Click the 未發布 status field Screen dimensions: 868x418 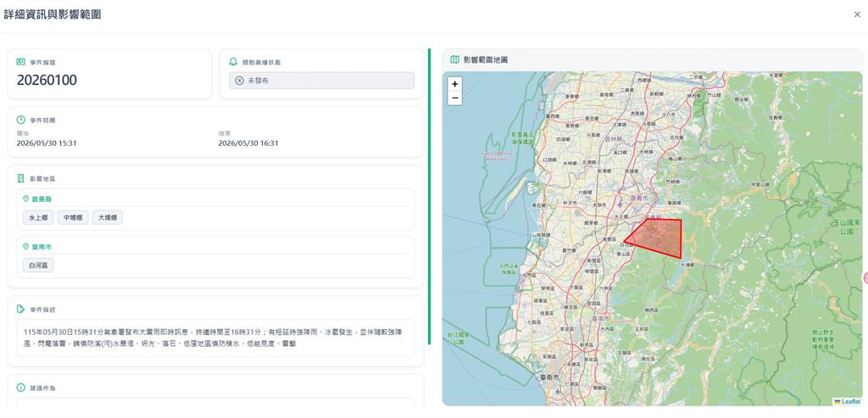pyautogui.click(x=321, y=81)
